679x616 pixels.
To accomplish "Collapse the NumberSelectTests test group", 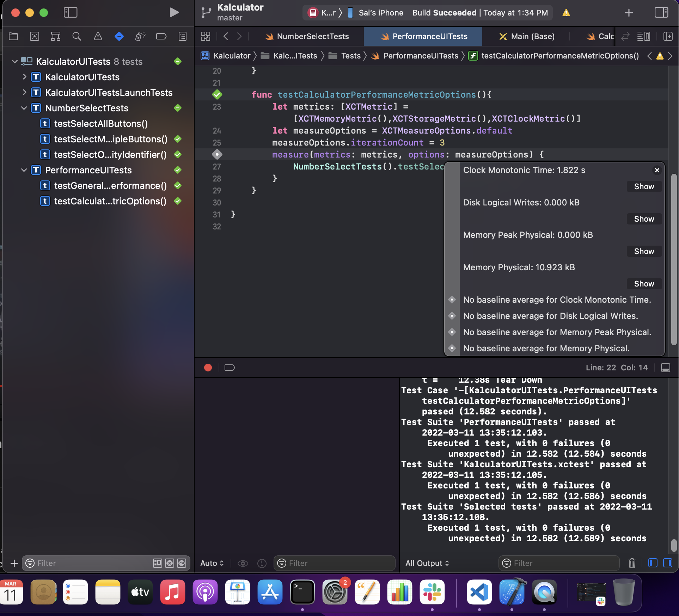I will coord(24,108).
